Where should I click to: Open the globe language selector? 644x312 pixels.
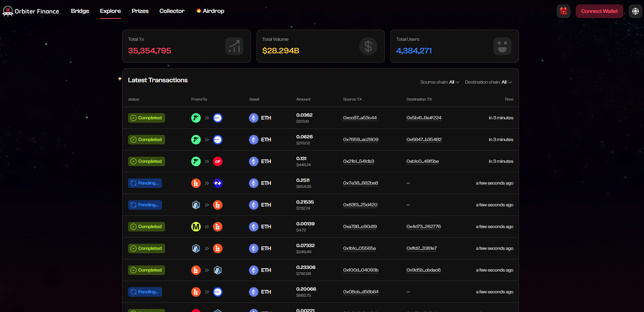[635, 11]
